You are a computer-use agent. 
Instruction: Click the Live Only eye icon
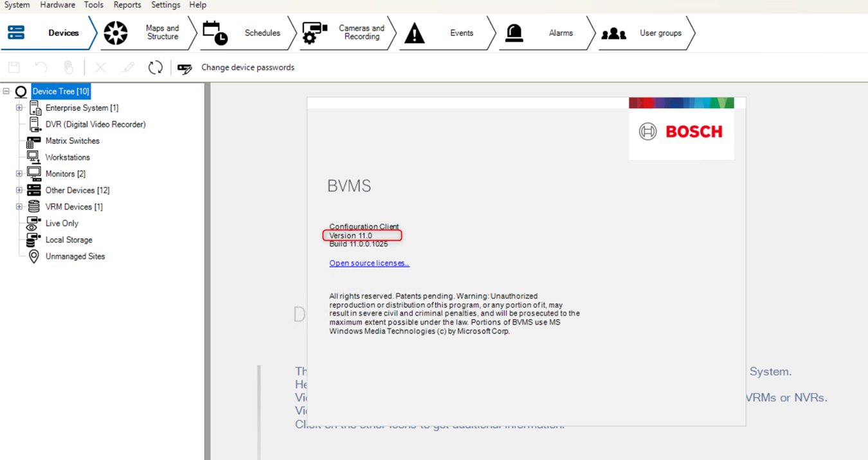tap(33, 224)
